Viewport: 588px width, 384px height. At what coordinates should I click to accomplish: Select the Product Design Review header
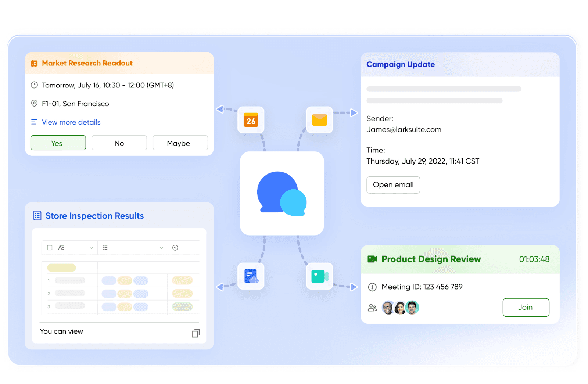[x=431, y=259]
